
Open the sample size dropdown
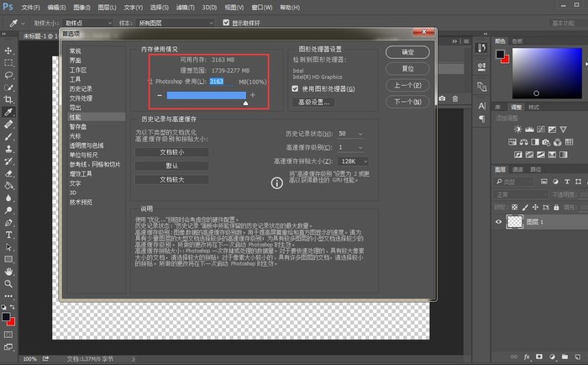pos(87,23)
